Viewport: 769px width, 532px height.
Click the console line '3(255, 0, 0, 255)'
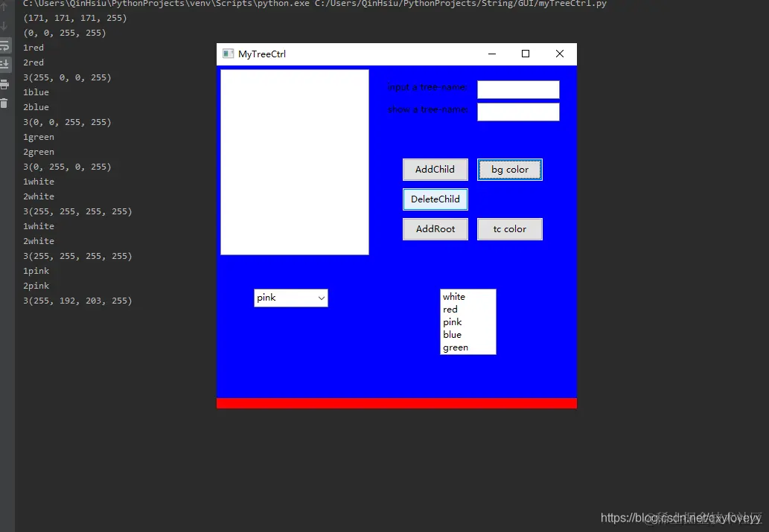click(x=67, y=77)
